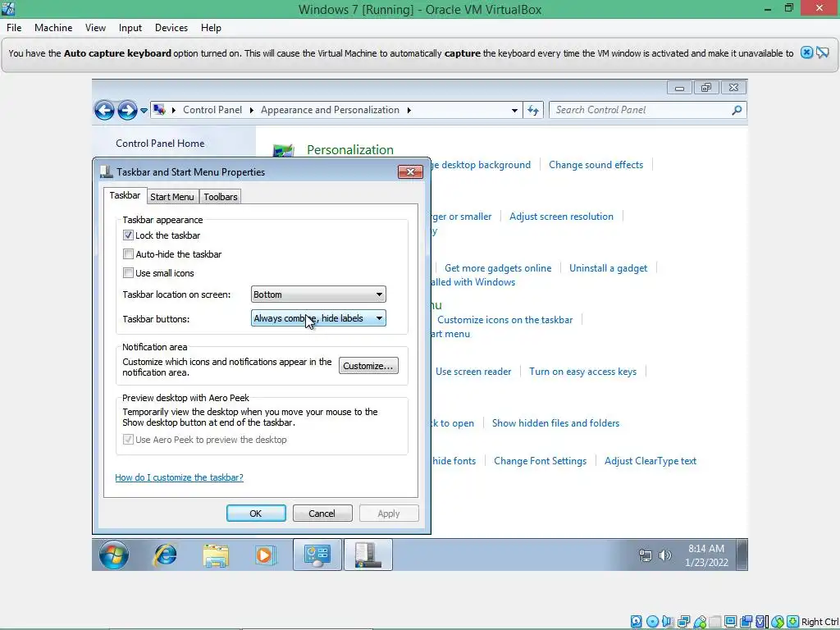Select the Taskbar tab
The height and width of the screenshot is (630, 840).
pyautogui.click(x=125, y=195)
